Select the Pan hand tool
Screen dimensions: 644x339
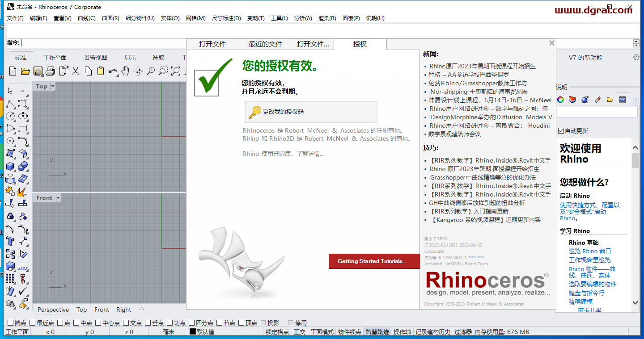tap(126, 71)
